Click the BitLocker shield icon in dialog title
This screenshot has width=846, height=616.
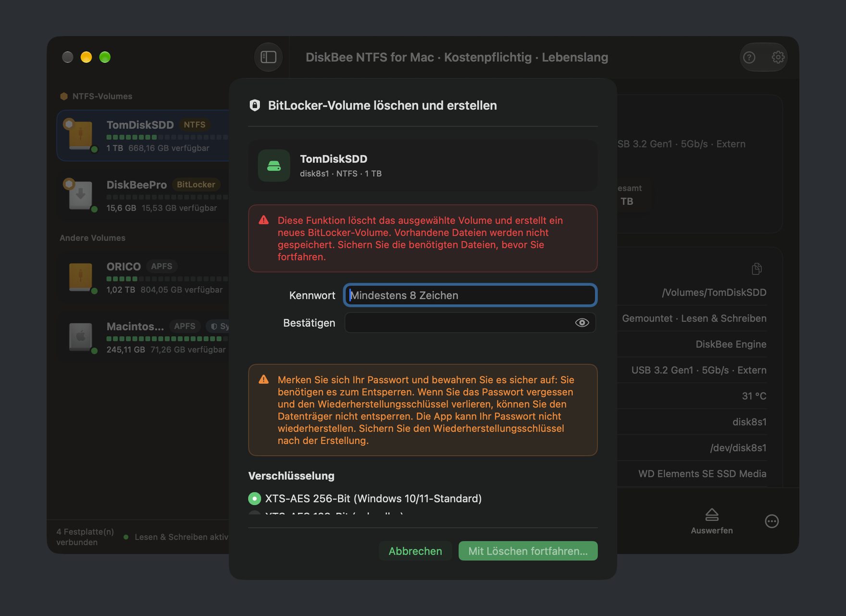pyautogui.click(x=255, y=105)
